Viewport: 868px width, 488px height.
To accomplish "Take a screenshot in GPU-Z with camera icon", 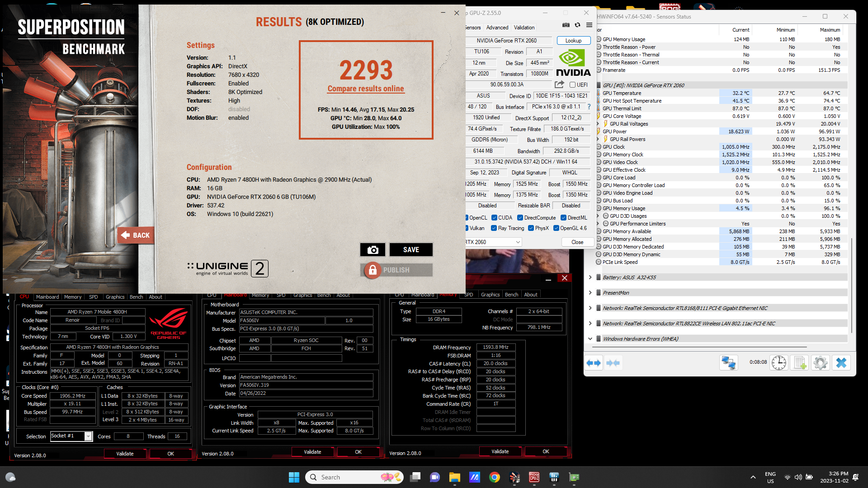I will tap(566, 25).
